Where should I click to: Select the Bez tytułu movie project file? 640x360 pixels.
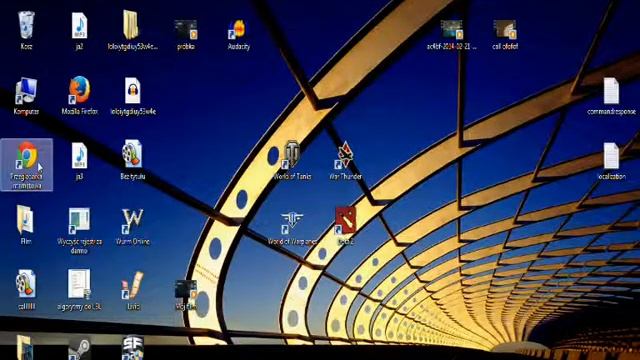pos(132,154)
